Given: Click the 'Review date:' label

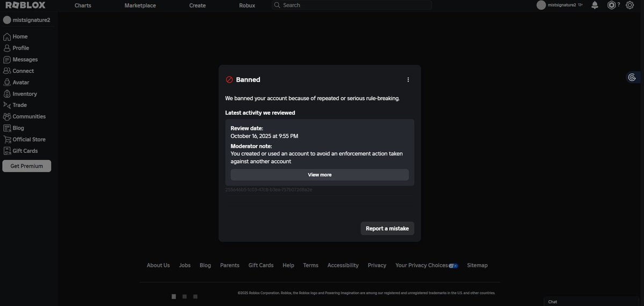Looking at the screenshot, I should (247, 129).
